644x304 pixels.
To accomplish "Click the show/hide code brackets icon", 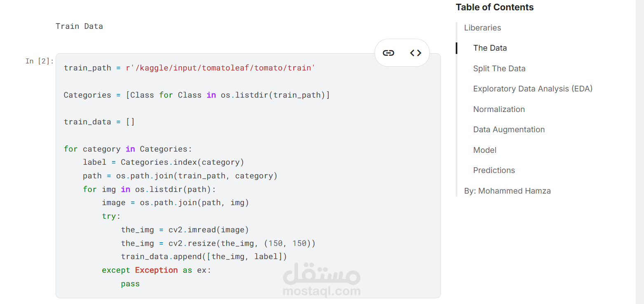I will click(x=415, y=53).
